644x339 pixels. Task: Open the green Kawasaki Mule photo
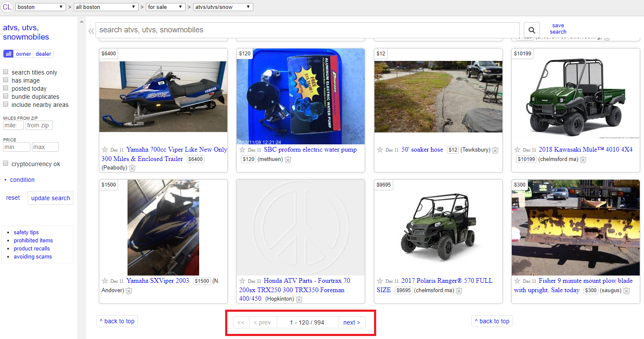click(576, 96)
